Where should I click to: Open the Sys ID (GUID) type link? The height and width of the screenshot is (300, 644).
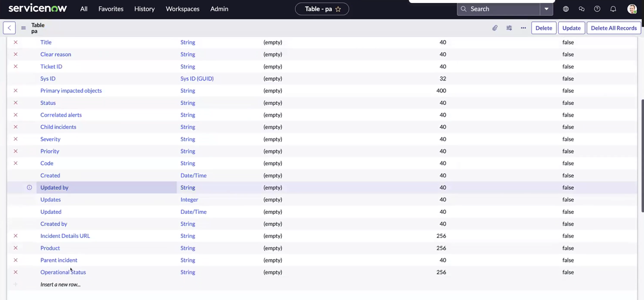point(197,79)
